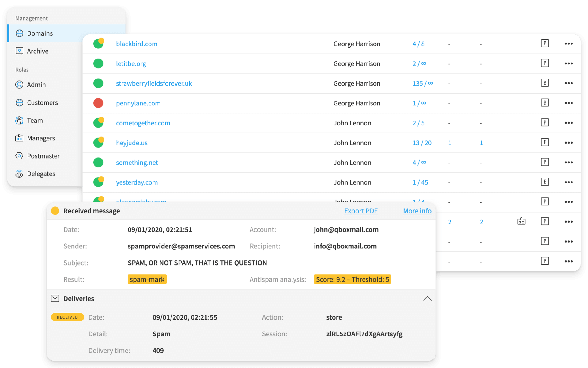The height and width of the screenshot is (368, 588).
Task: Switch to the Domains section in sidebar
Action: (40, 33)
